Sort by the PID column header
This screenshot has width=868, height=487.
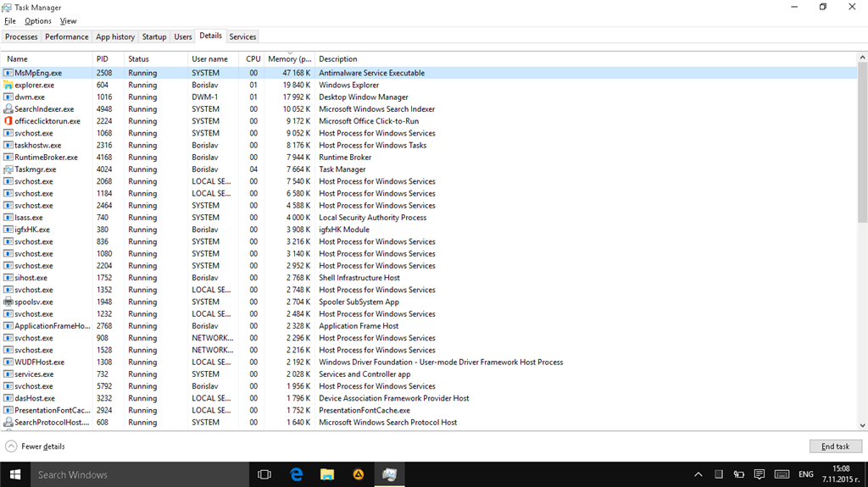click(x=108, y=58)
